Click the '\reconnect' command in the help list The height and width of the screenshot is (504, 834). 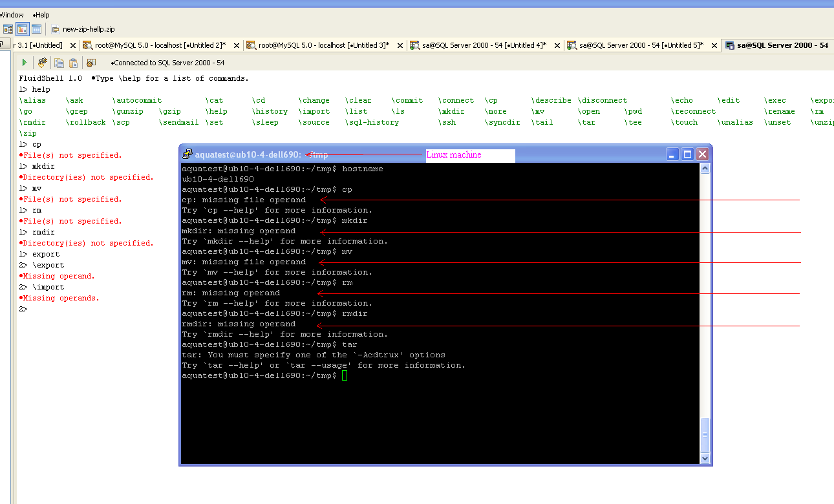tap(694, 111)
